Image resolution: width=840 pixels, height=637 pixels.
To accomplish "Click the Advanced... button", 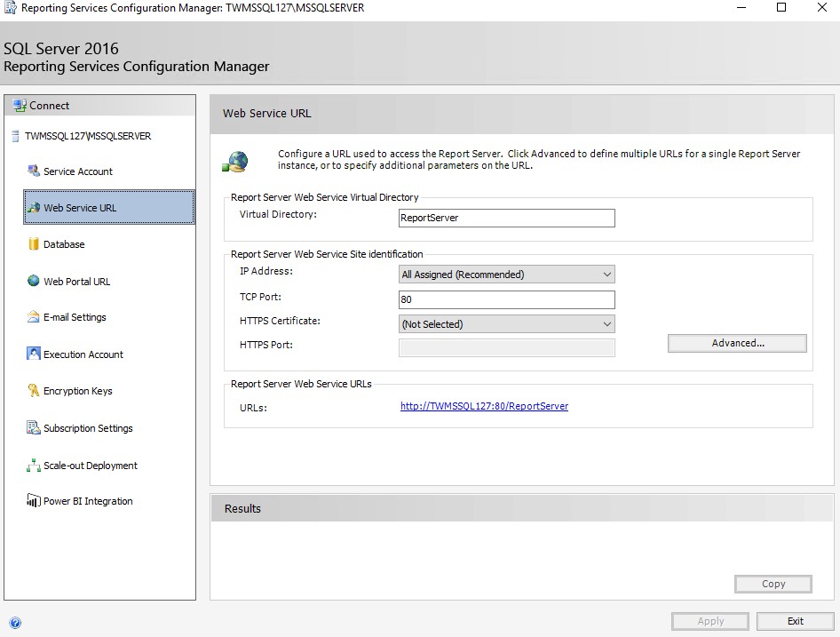I will tap(737, 343).
